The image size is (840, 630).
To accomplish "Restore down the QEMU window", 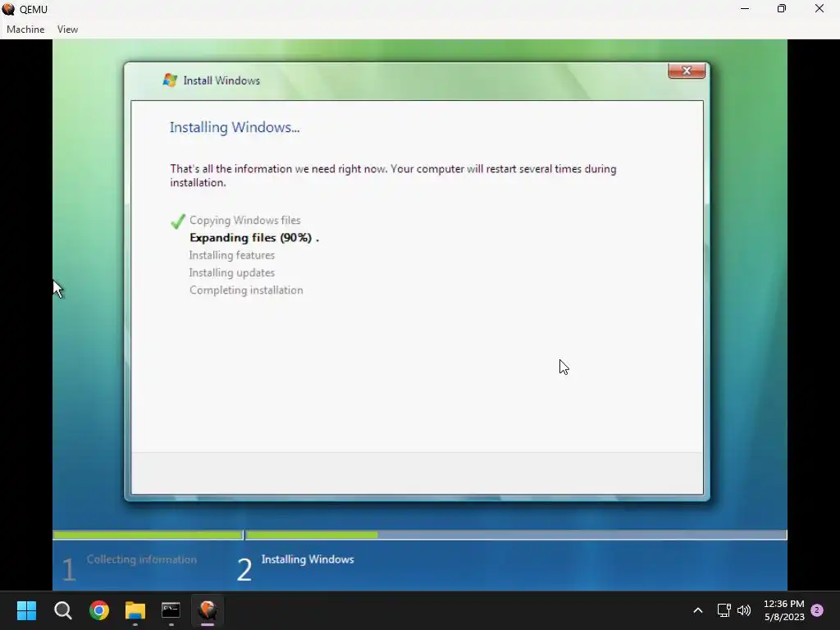I will (782, 9).
